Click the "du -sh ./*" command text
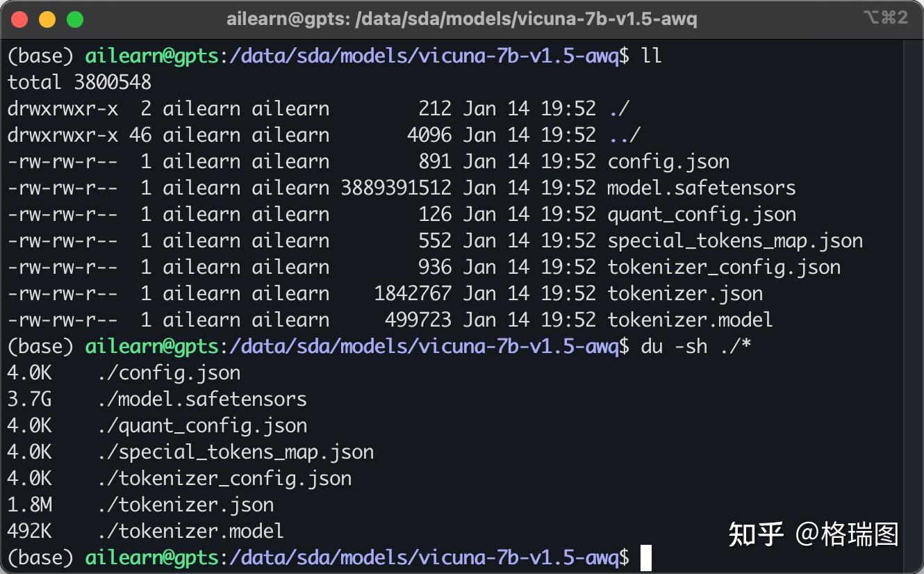 tap(695, 346)
